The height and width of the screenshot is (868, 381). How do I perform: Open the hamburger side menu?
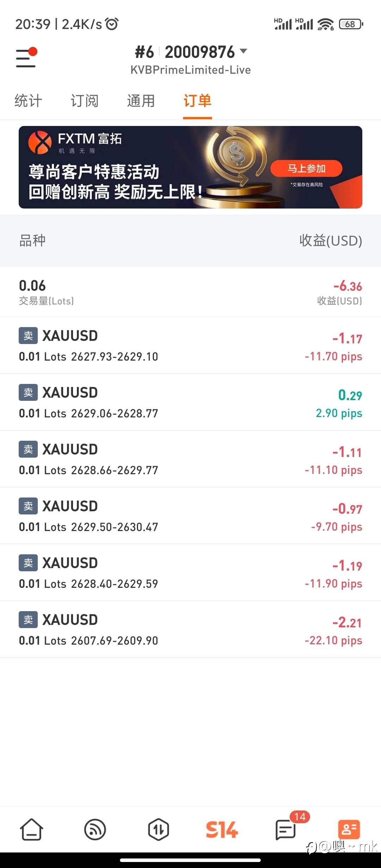(x=26, y=58)
